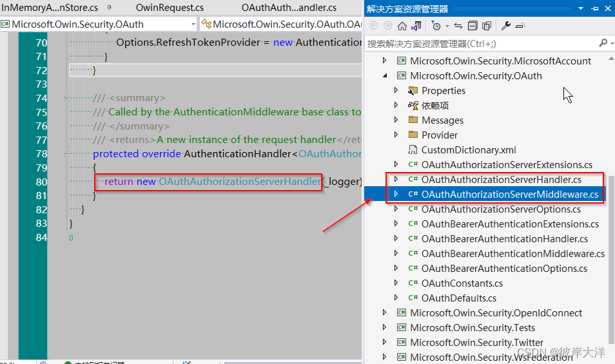Open the Microsoft.Owin.Security.OAuth project dropdown
This screenshot has width=615, height=364.
coord(99,24)
